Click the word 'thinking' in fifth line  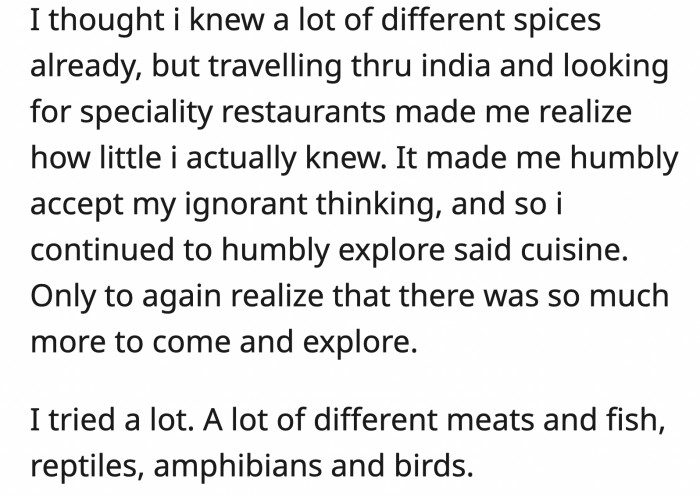[x=367, y=204]
